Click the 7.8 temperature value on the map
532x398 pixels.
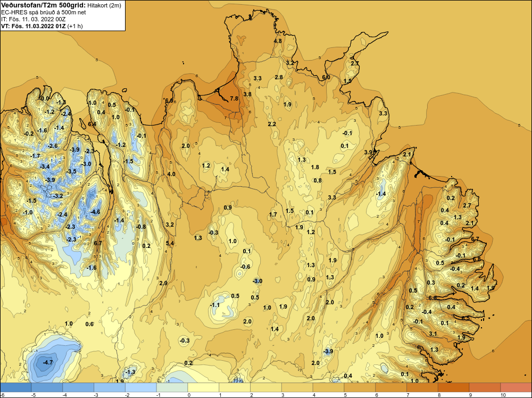[x=234, y=98]
